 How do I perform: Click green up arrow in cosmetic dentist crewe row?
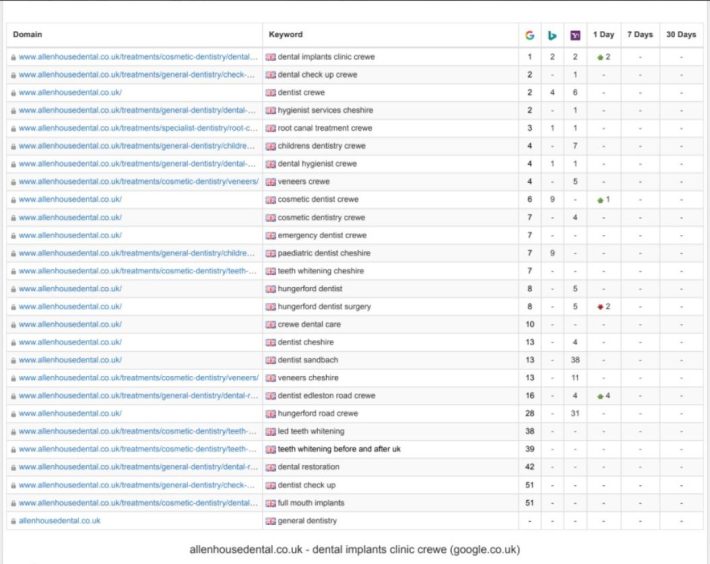(x=600, y=200)
